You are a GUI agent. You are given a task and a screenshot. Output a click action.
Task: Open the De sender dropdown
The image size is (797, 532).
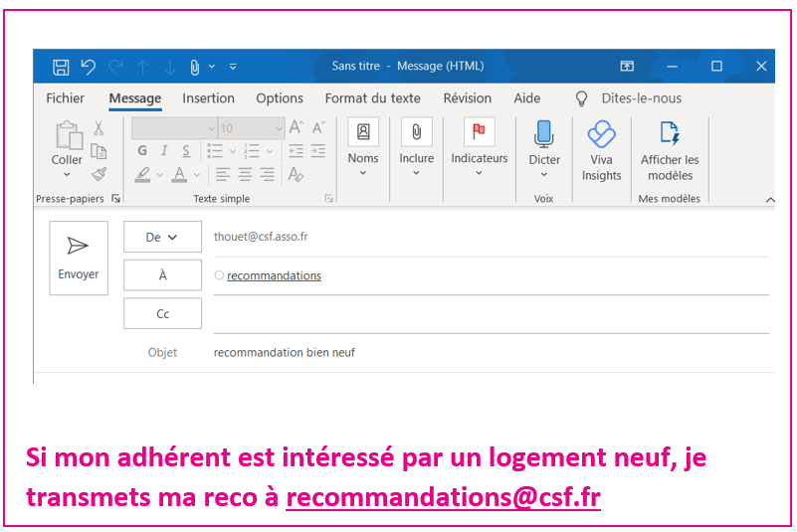pyautogui.click(x=162, y=237)
